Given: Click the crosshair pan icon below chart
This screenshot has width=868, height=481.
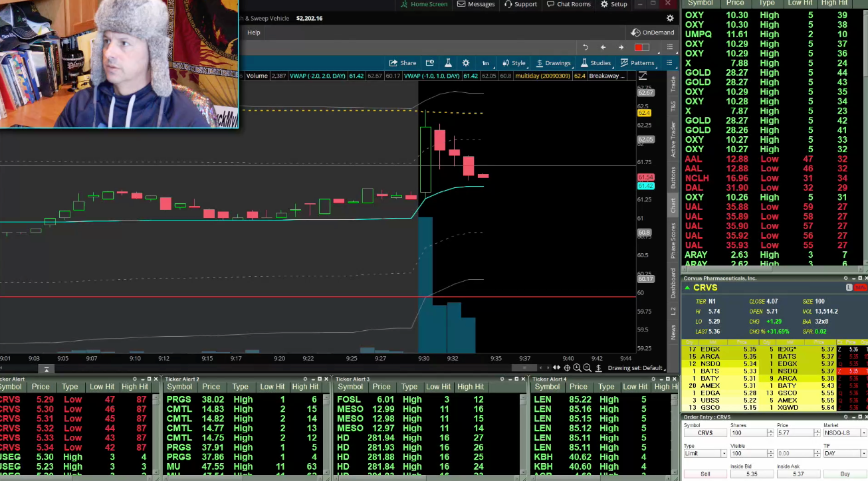Looking at the screenshot, I should click(x=567, y=368).
